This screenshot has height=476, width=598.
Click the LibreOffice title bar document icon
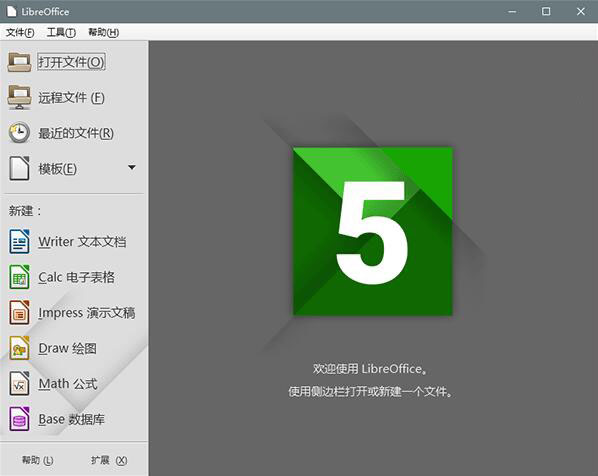click(x=11, y=11)
